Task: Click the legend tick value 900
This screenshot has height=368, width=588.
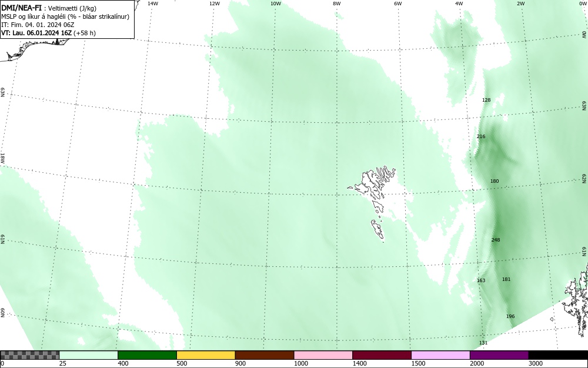Action: click(x=240, y=363)
